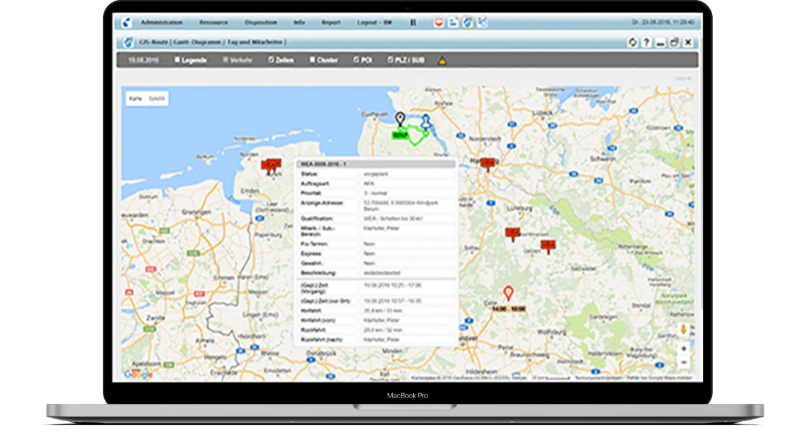Toggle the PLZ / SUB checkbox

390,60
